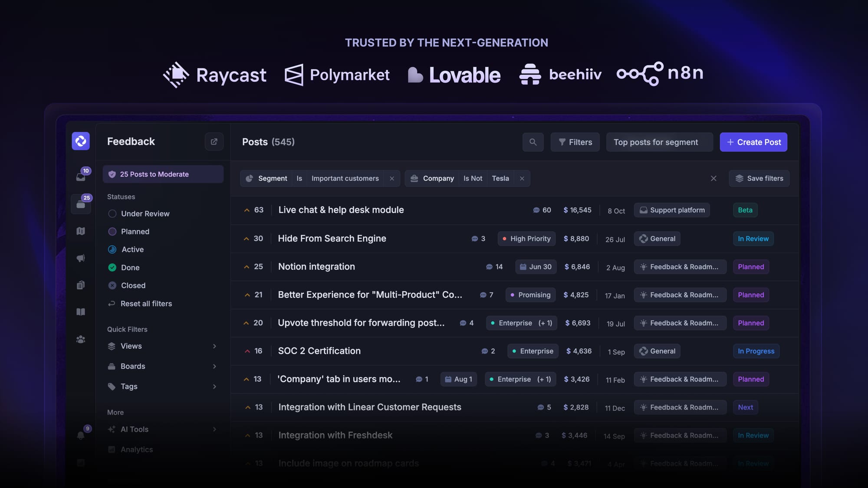Screen dimensions: 868x488
Task: Toggle the Planned status filter
Action: [135, 232]
